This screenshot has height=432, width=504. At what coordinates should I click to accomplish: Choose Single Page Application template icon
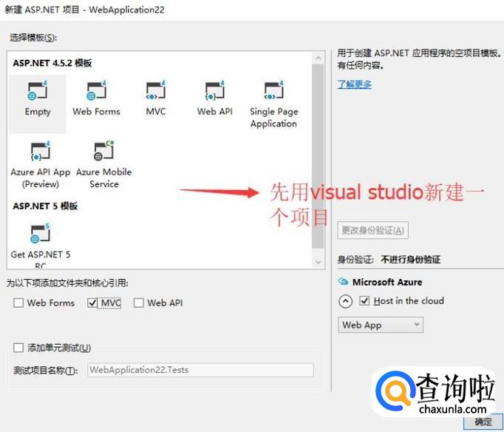tap(274, 91)
